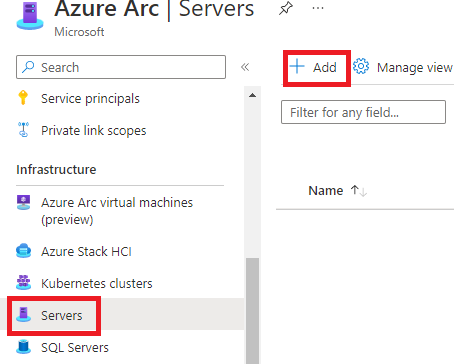Open Kubernetes clusters
454x364 pixels.
[97, 283]
